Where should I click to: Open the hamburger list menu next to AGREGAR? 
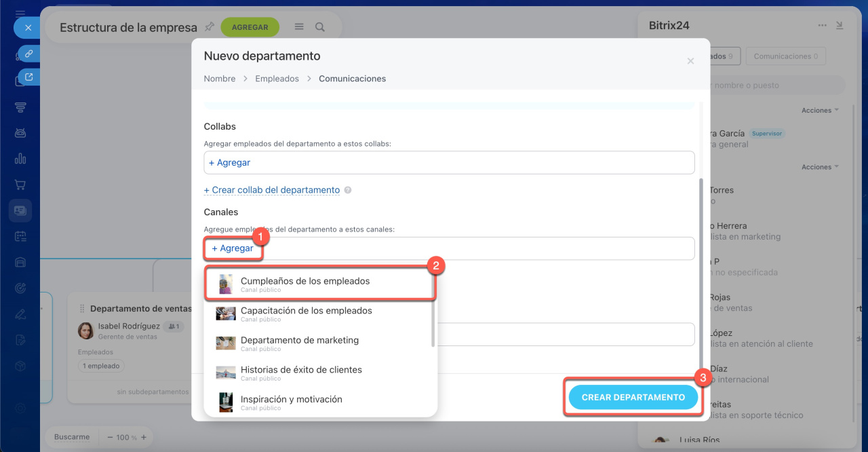click(299, 27)
